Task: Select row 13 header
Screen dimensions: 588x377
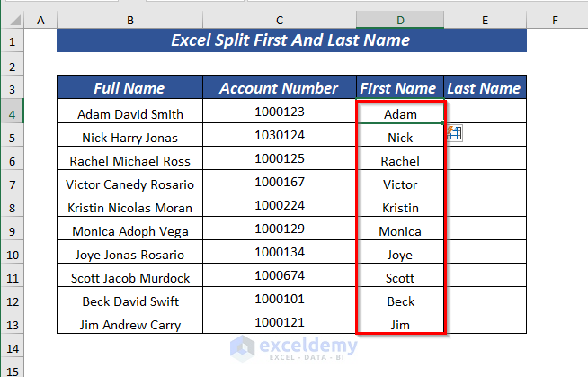Action: click(13, 324)
